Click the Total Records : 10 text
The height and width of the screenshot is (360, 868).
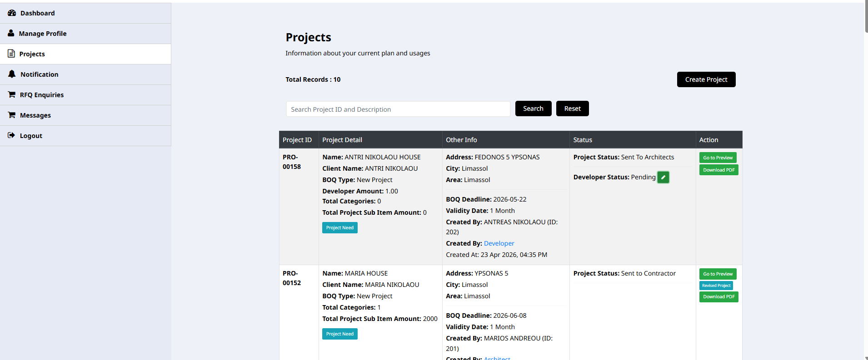(x=313, y=79)
